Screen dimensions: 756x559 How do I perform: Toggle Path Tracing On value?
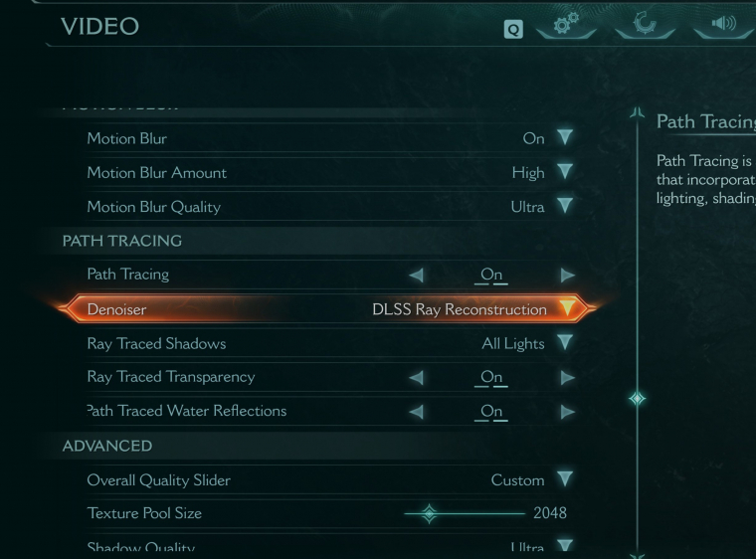pos(491,275)
